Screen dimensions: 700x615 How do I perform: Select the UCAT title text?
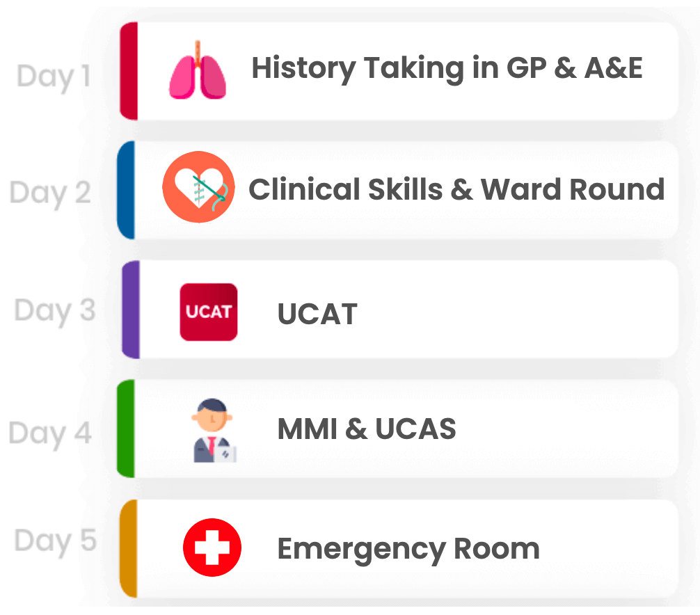tap(317, 314)
